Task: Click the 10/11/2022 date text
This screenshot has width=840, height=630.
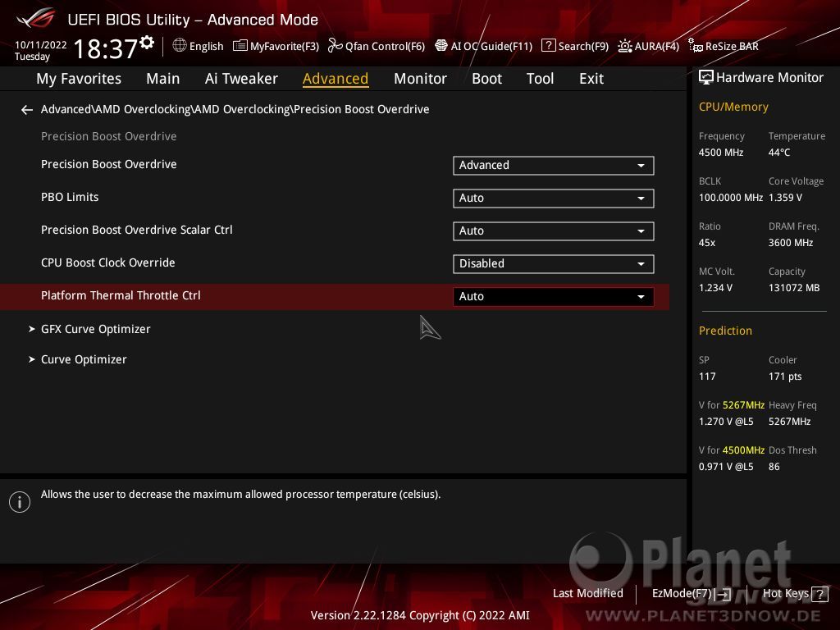Action: pyautogui.click(x=41, y=45)
